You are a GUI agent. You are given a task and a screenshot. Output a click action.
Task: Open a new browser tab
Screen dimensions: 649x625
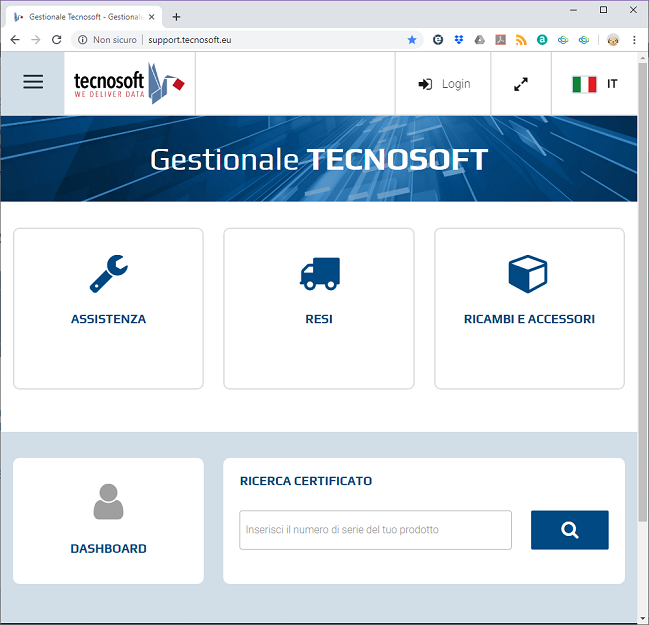click(x=176, y=17)
